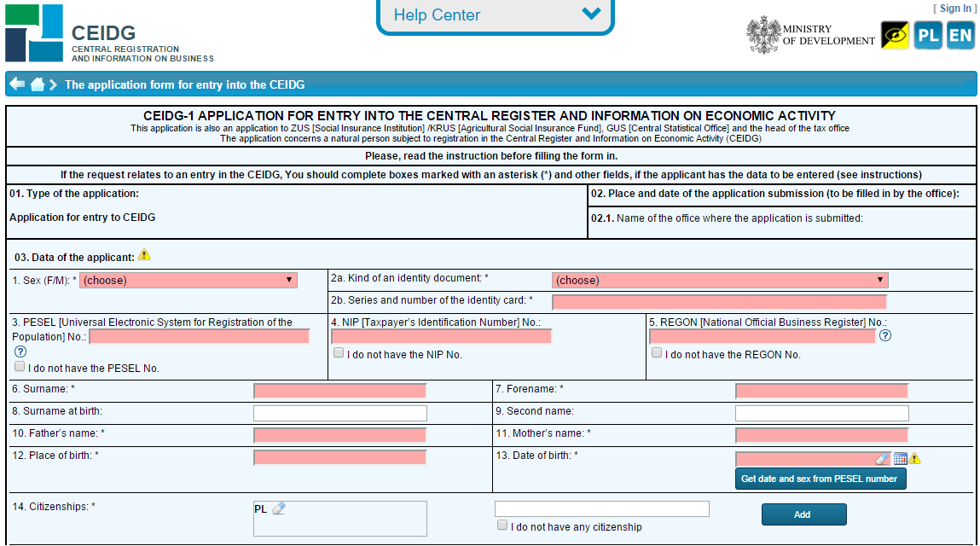Go back using the left arrow icon

[x=18, y=84]
